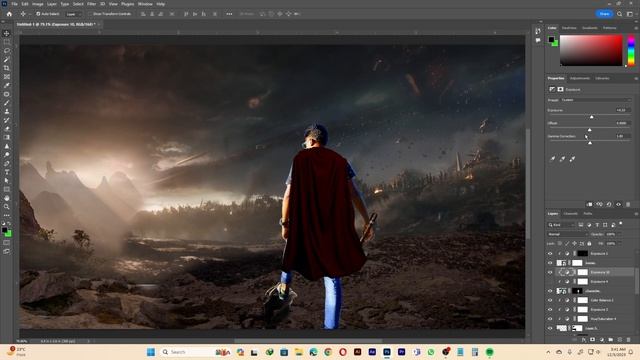Select the Brush tool
640x360 pixels.
point(7,103)
